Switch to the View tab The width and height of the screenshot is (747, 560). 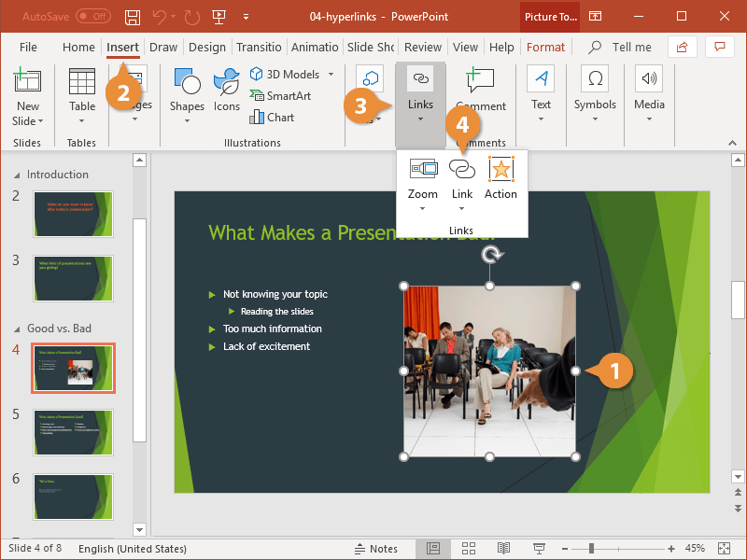(x=465, y=48)
